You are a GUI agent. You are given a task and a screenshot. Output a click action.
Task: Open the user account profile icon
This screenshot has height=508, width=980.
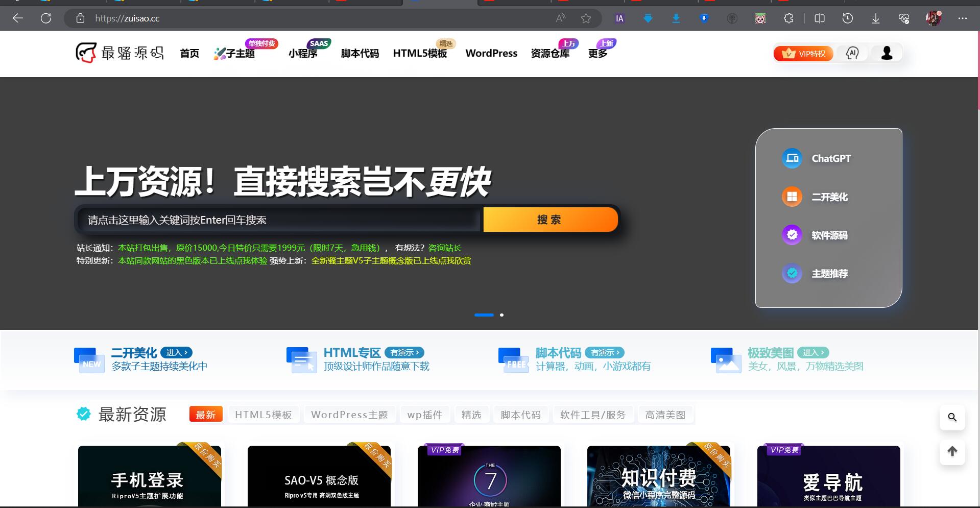coord(887,53)
